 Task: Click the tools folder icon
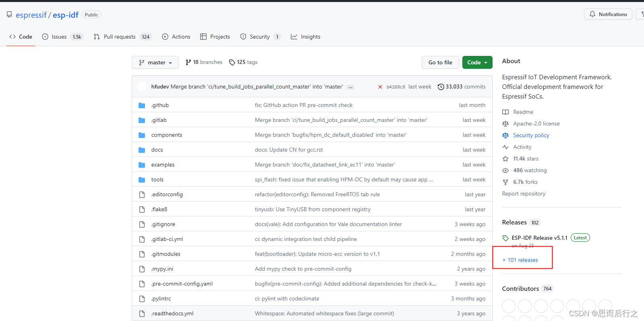click(142, 180)
